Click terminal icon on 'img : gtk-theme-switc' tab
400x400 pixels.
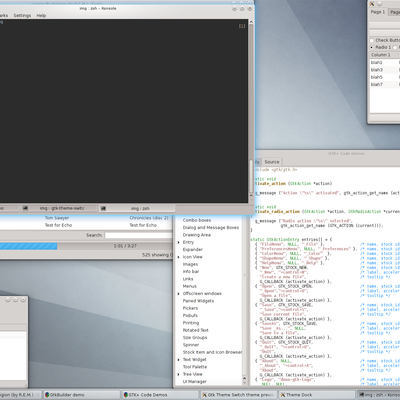click(x=25, y=208)
